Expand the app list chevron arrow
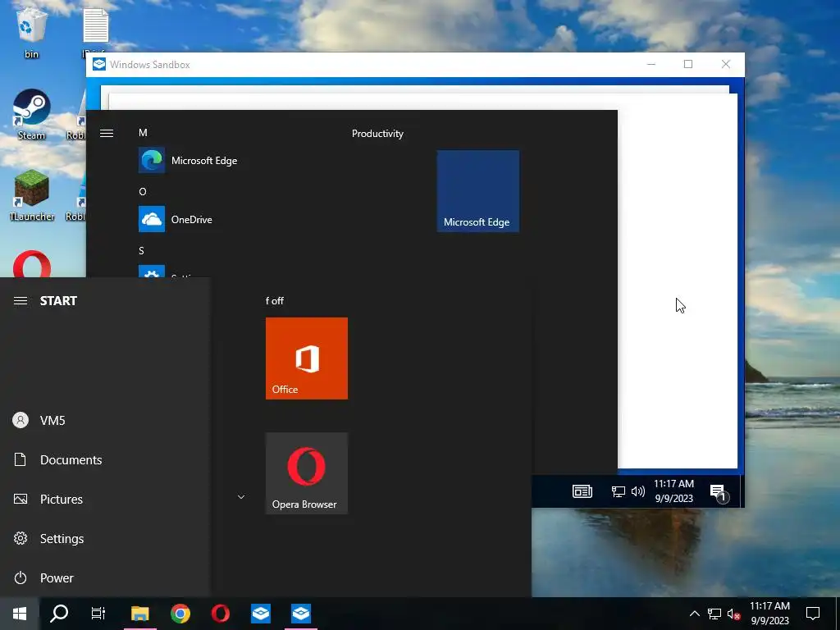 click(241, 497)
